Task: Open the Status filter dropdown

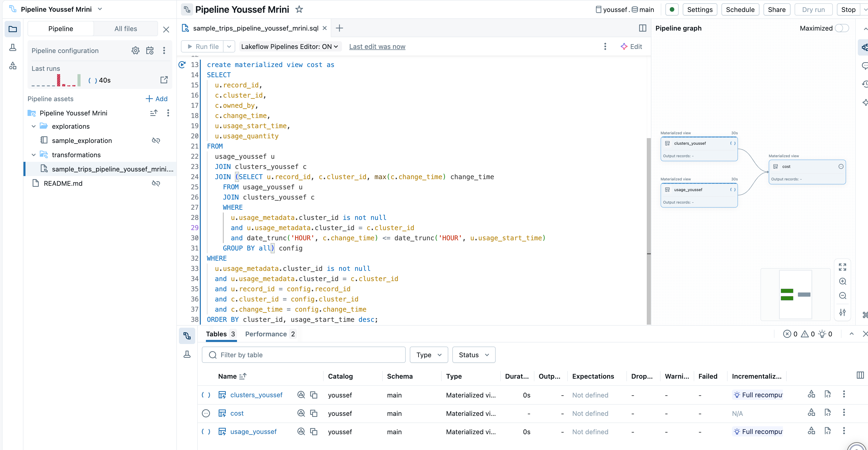Action: click(x=474, y=355)
